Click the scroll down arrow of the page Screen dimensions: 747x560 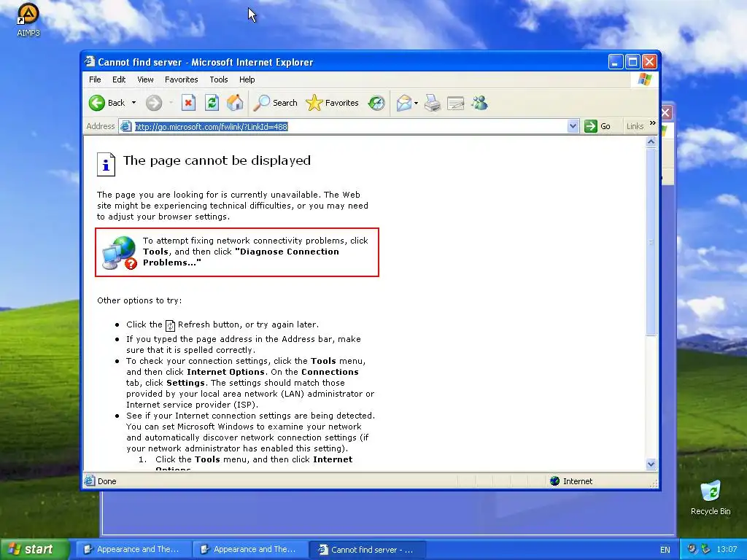[x=651, y=464]
